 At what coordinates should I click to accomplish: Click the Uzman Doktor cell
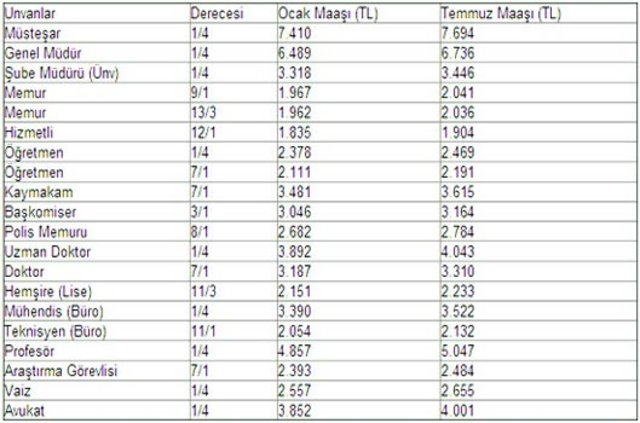coord(97,252)
